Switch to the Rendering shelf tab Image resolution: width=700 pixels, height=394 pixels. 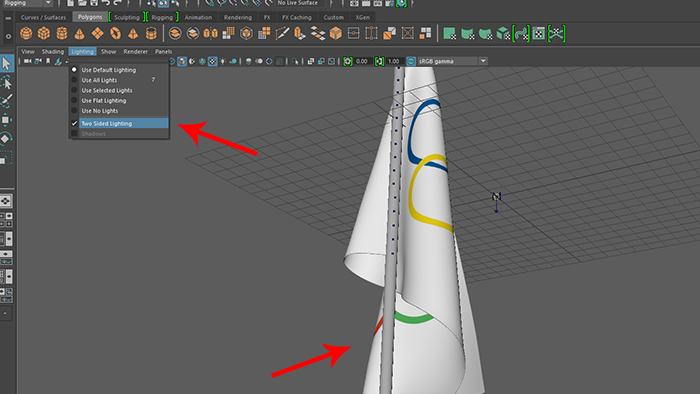click(x=238, y=17)
